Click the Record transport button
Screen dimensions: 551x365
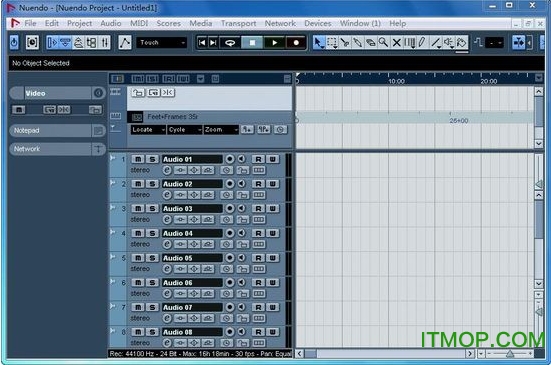click(x=296, y=43)
